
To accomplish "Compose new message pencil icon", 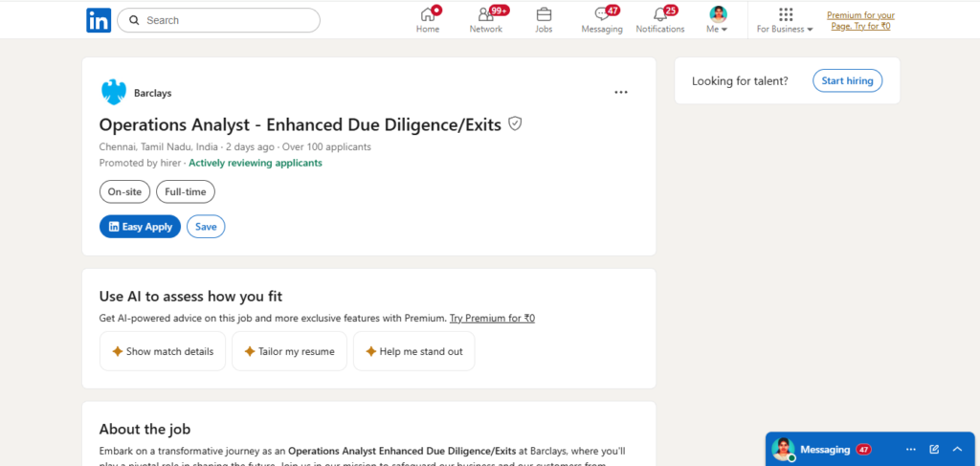I will point(934,449).
